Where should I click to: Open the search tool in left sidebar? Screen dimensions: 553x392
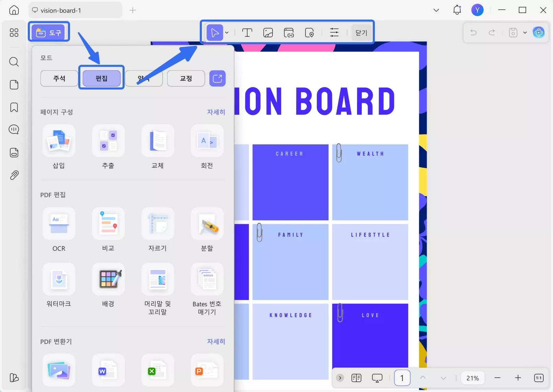tap(14, 62)
